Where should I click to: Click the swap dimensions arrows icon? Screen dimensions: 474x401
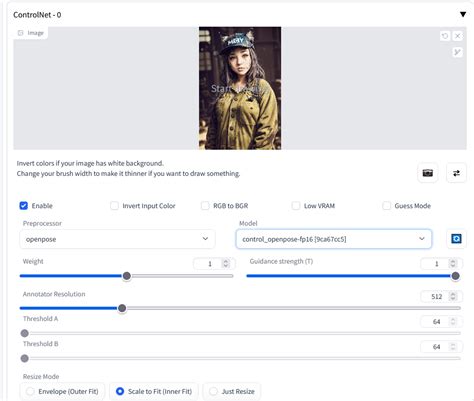click(x=456, y=173)
